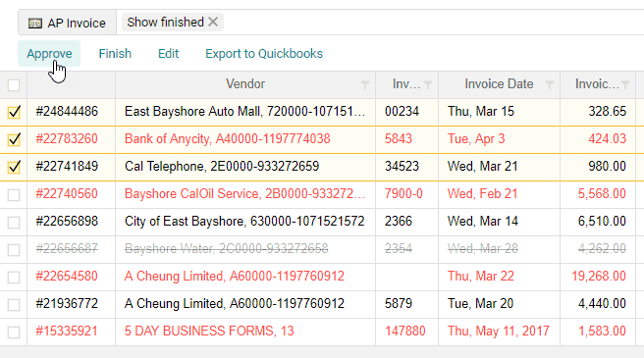Select the AP Invoice tab label
Image resolution: width=644 pixels, height=358 pixels.
click(x=77, y=24)
